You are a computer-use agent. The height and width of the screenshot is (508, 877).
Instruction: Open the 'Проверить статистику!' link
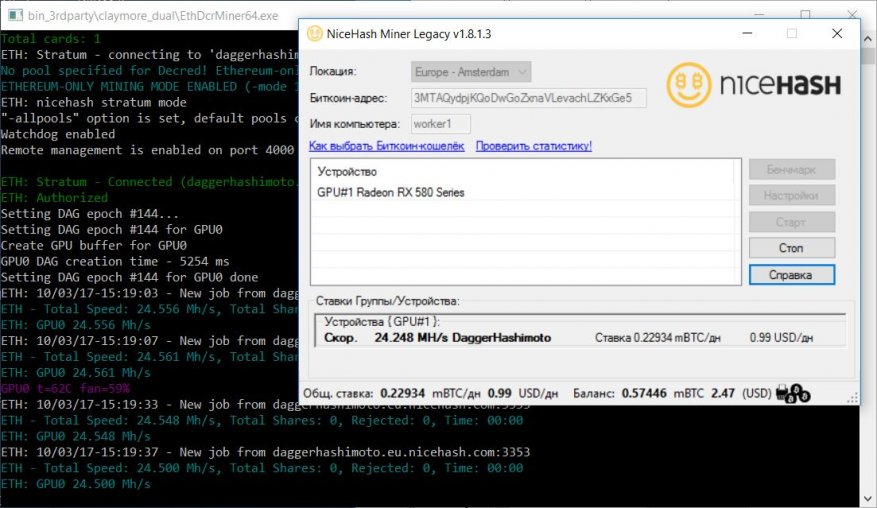(534, 146)
